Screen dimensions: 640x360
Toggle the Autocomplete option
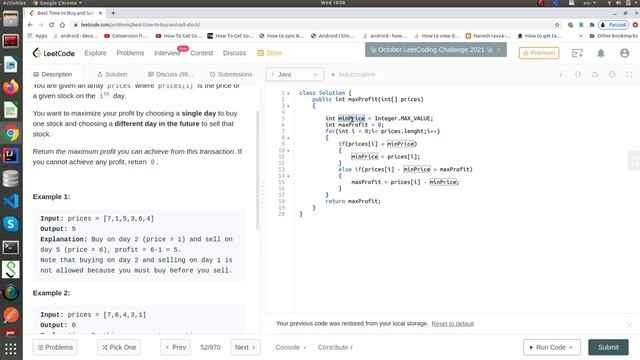coord(353,74)
